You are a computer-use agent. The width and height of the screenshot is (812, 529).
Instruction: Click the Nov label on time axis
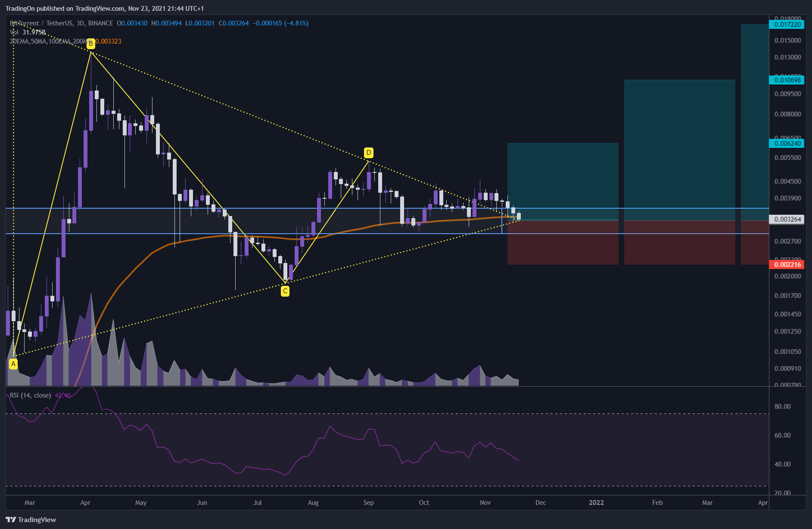point(485,502)
